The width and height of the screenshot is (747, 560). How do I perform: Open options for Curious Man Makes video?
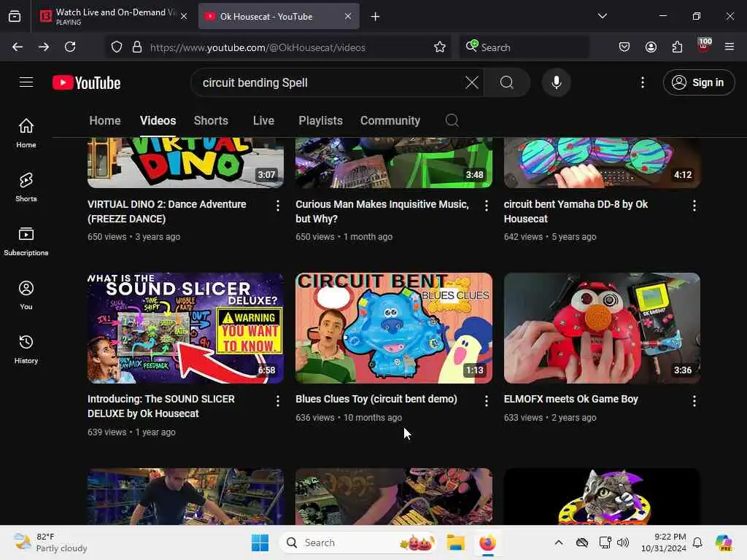tap(486, 206)
